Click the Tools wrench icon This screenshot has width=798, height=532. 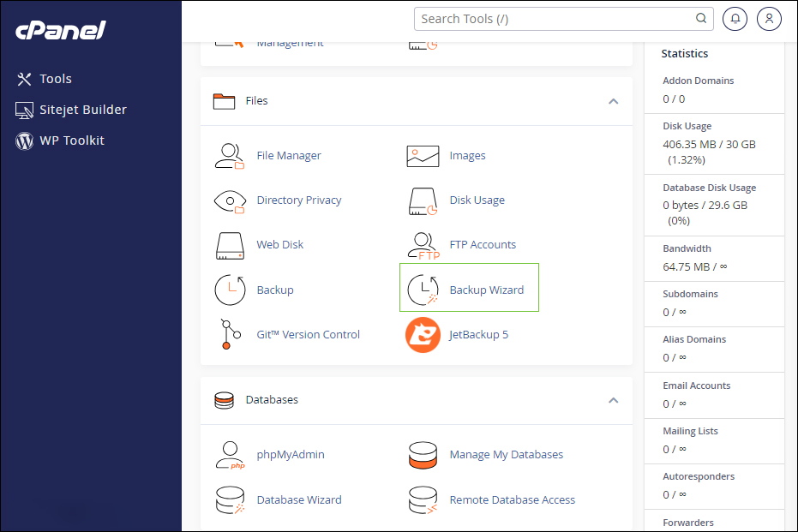pos(24,79)
